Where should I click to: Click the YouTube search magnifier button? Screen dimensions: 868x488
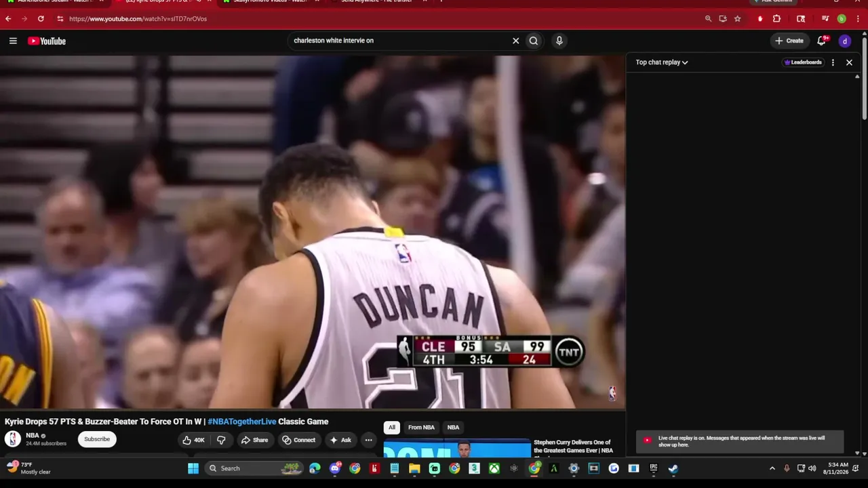[x=534, y=41]
